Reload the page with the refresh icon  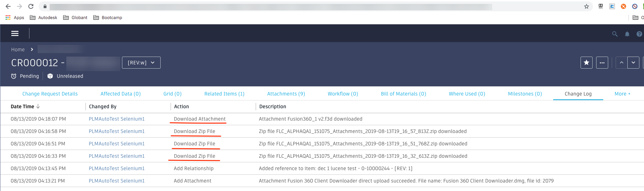31,6
